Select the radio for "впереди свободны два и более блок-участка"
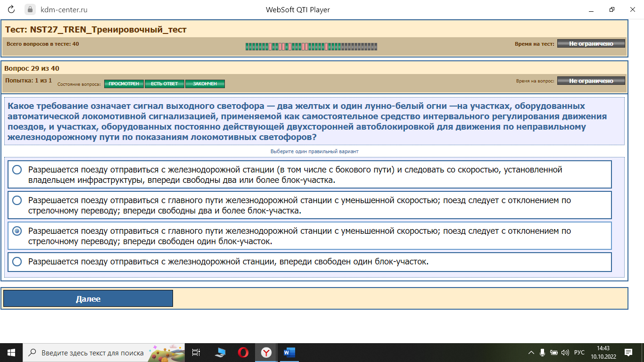The image size is (644, 362). pos(17,200)
